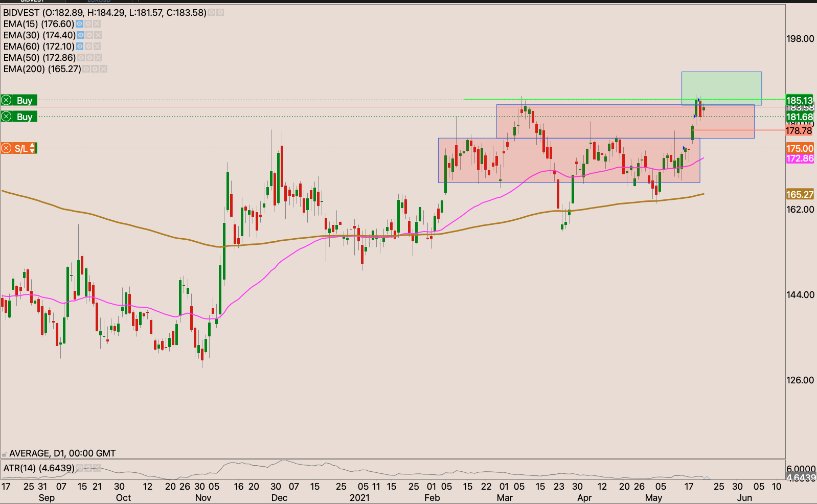Open settings gear for EMA(200) indicator
This screenshot has height=504, width=817.
[x=95, y=69]
